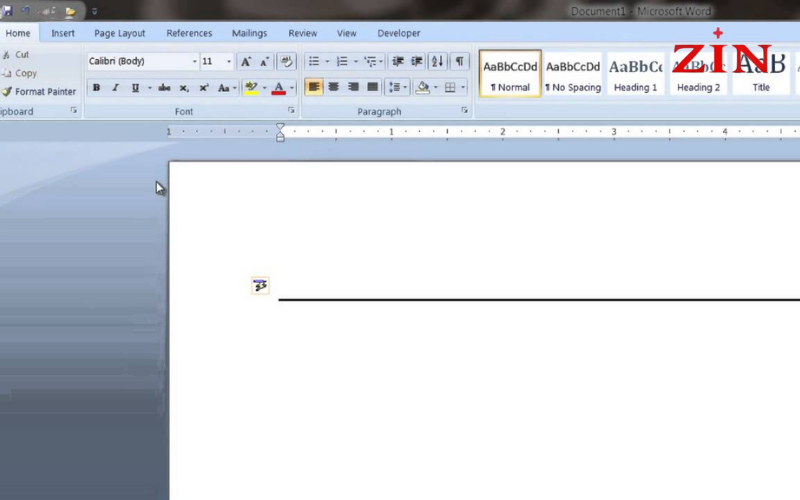
Task: Switch to the Home tab
Action: pos(18,33)
